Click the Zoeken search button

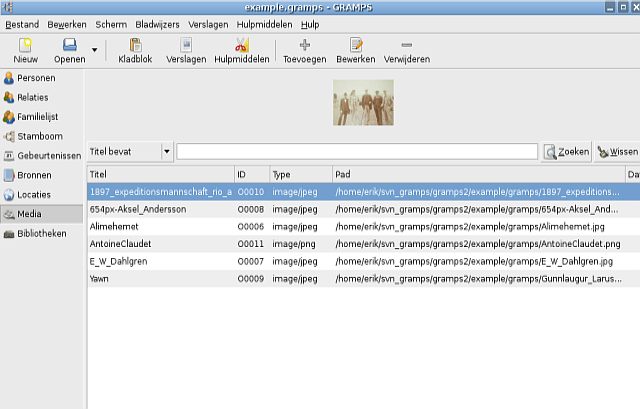tap(566, 152)
